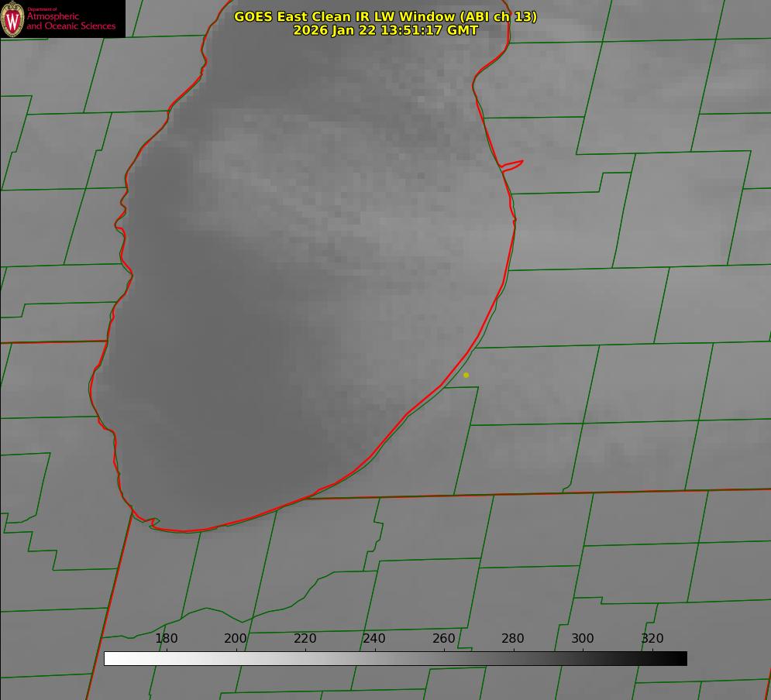Click the 180 label on the colorbar
771x700 pixels.
[x=167, y=639]
